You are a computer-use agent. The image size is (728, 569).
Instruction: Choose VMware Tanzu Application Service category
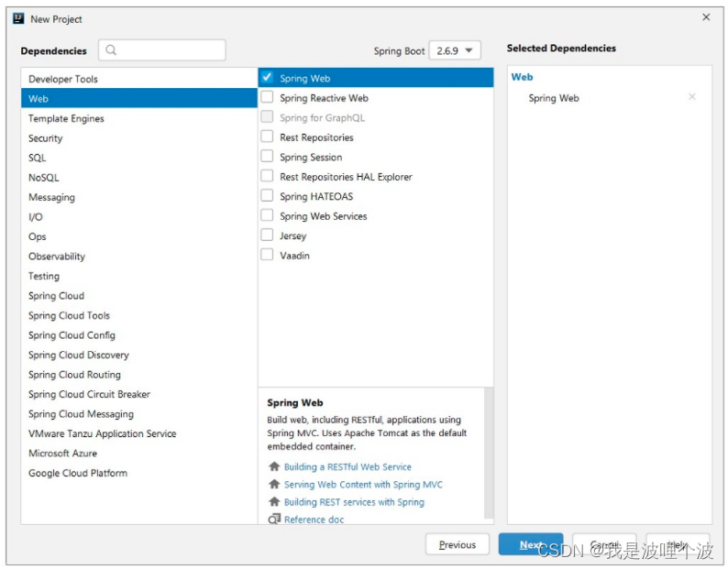[x=138, y=433]
